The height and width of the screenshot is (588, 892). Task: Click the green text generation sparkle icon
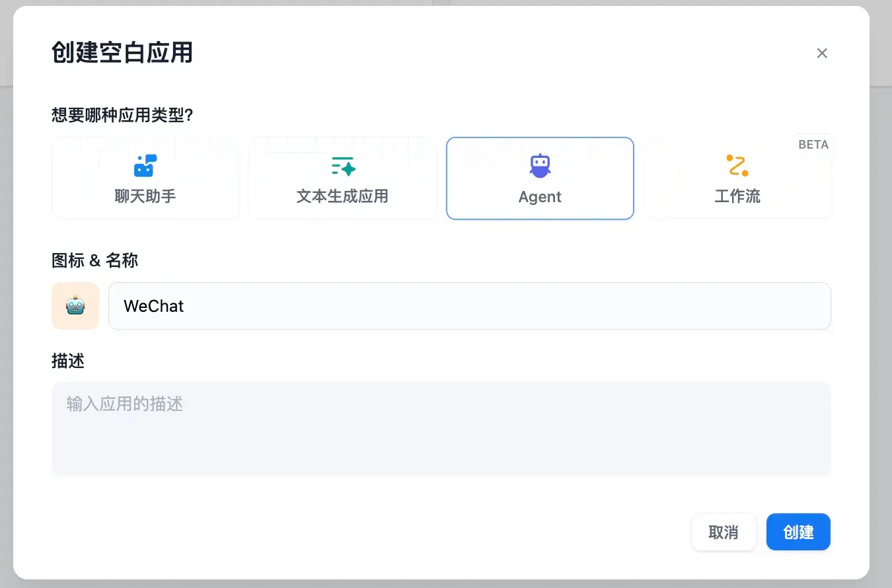[343, 166]
